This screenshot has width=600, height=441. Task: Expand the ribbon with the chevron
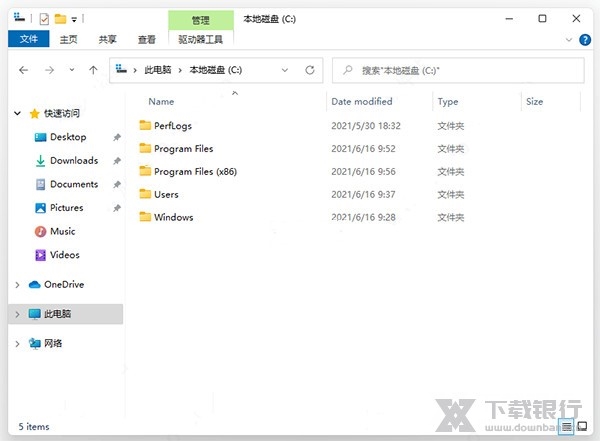tap(569, 39)
